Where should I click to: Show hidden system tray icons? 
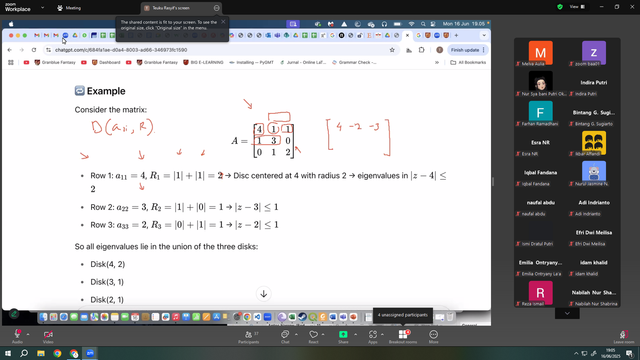[x=576, y=353]
